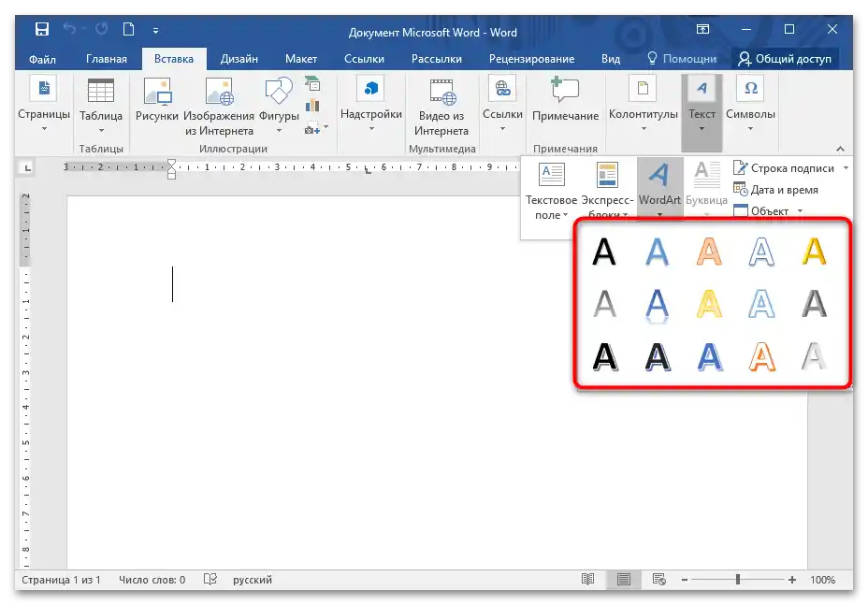Click the Save icon in quick access toolbar

(41, 29)
